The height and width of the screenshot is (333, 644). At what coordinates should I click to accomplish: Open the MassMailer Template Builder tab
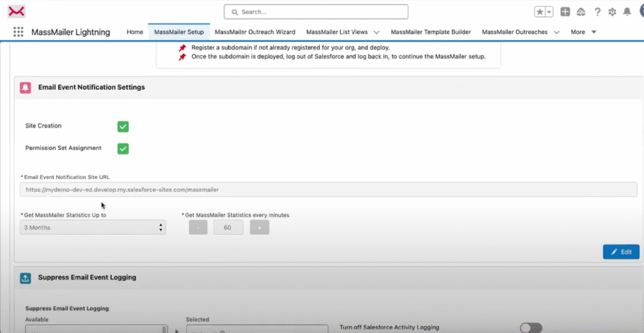[x=431, y=32]
